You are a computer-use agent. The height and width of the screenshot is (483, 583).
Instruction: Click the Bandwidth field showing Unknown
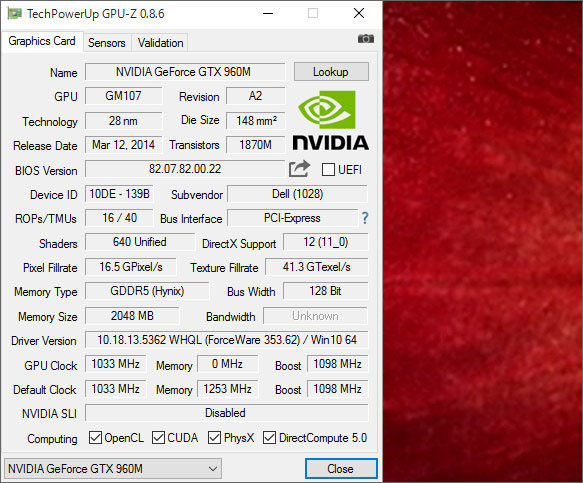(315, 316)
